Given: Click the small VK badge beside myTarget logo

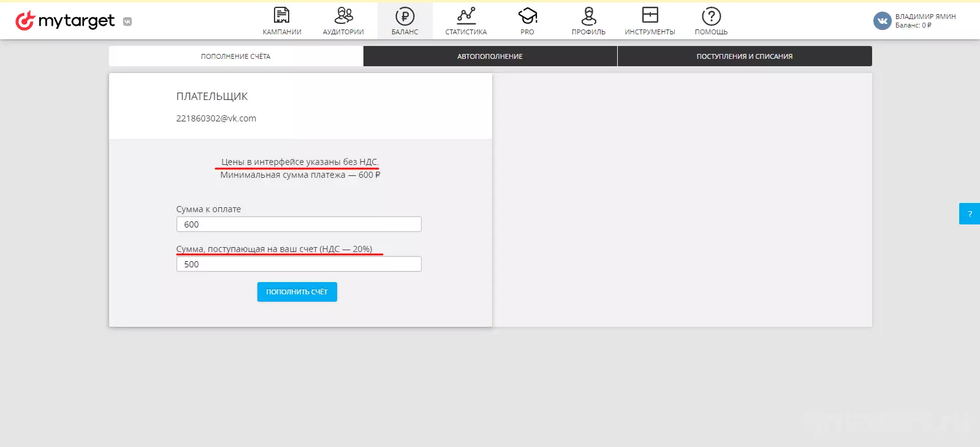Looking at the screenshot, I should point(127,21).
